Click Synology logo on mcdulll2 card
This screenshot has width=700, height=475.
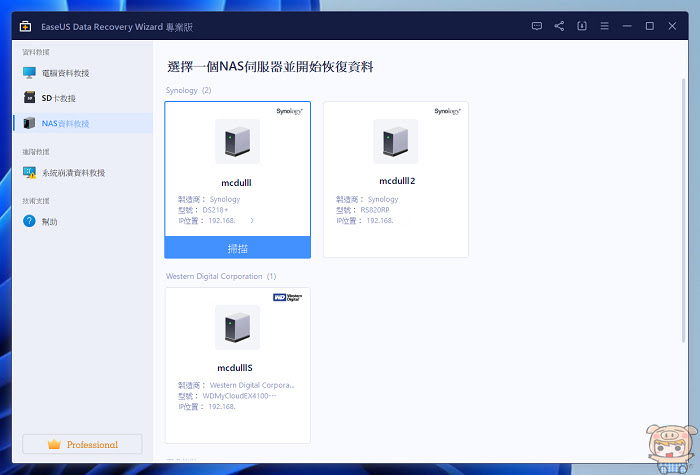[448, 111]
